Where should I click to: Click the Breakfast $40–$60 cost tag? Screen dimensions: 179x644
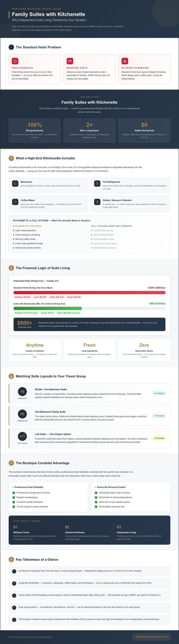(x=22, y=297)
